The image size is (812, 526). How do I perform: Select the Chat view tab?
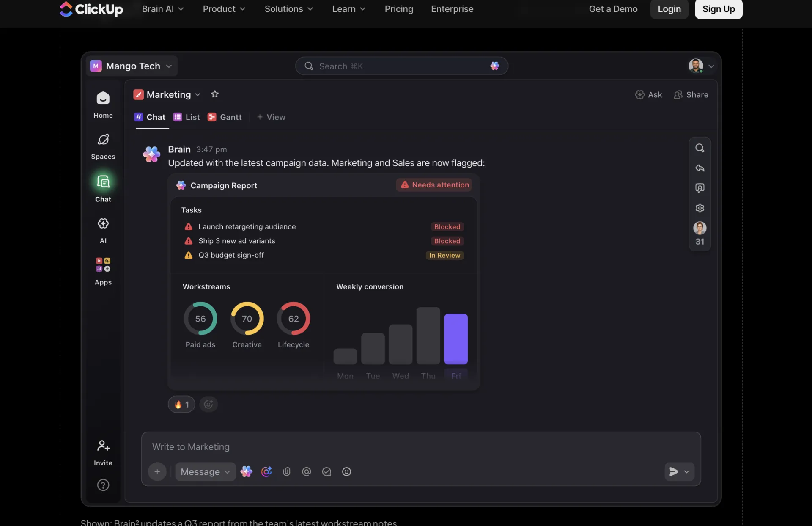point(150,117)
